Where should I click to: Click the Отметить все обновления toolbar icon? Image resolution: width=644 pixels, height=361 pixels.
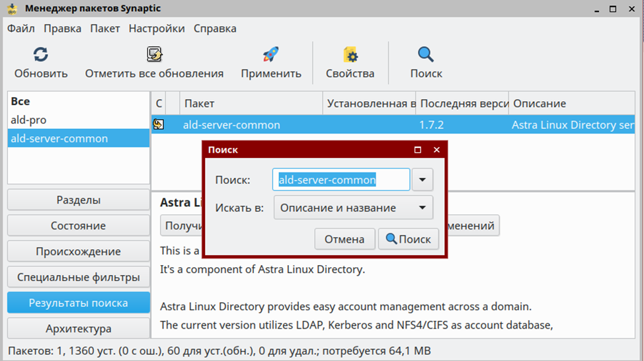pyautogui.click(x=155, y=54)
